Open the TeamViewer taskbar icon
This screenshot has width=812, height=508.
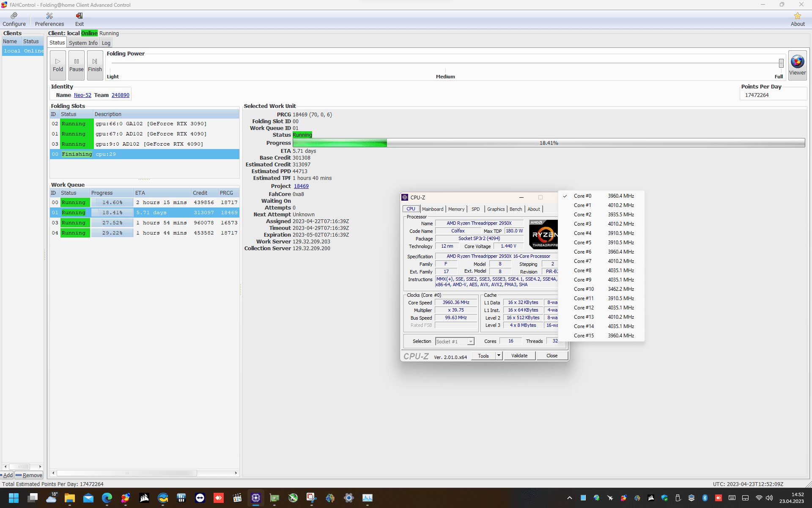[x=200, y=498]
